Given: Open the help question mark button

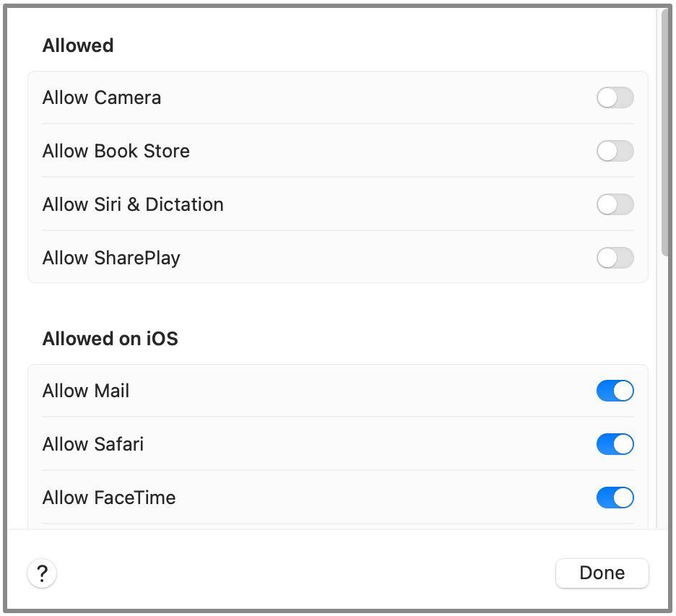Looking at the screenshot, I should pyautogui.click(x=42, y=573).
